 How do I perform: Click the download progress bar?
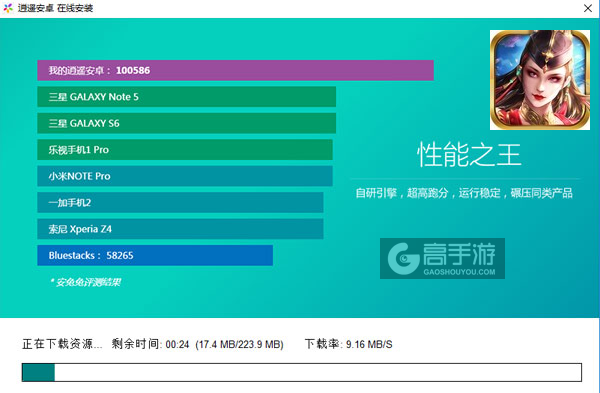coord(302,372)
